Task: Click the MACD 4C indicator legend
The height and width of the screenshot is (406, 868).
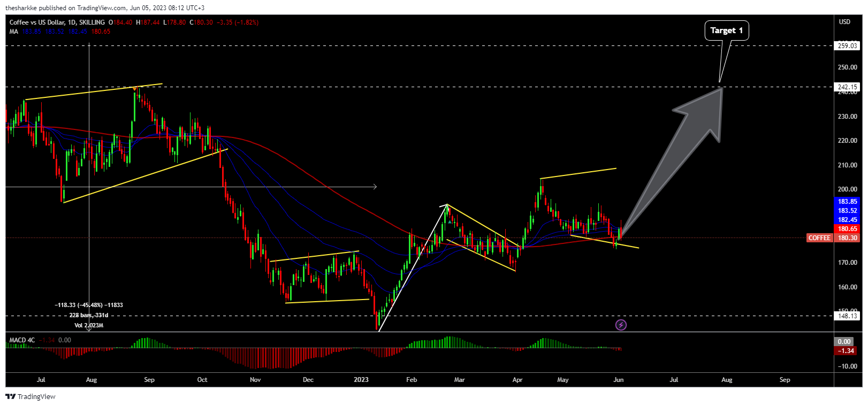Action: (22, 340)
